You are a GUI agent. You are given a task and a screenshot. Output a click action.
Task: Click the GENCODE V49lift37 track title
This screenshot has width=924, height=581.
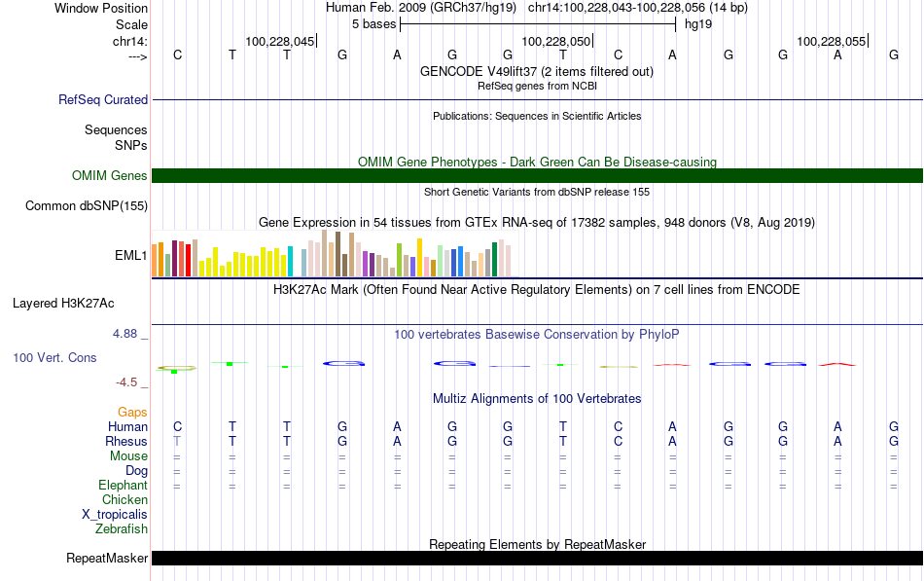537,71
